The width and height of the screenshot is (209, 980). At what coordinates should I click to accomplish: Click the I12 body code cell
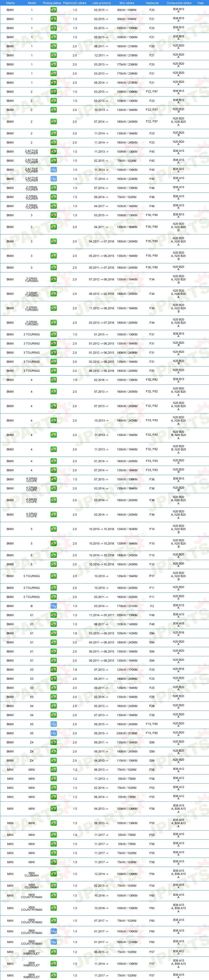point(152,606)
